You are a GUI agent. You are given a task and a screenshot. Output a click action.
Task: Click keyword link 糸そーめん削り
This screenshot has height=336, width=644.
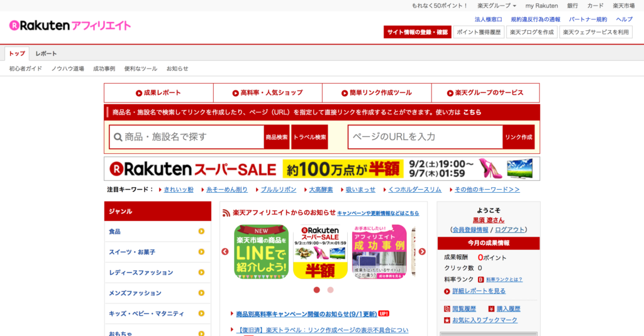[227, 190]
